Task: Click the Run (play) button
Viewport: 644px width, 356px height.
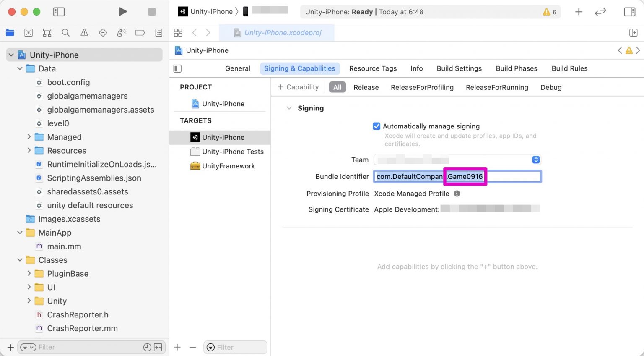Action: [122, 12]
